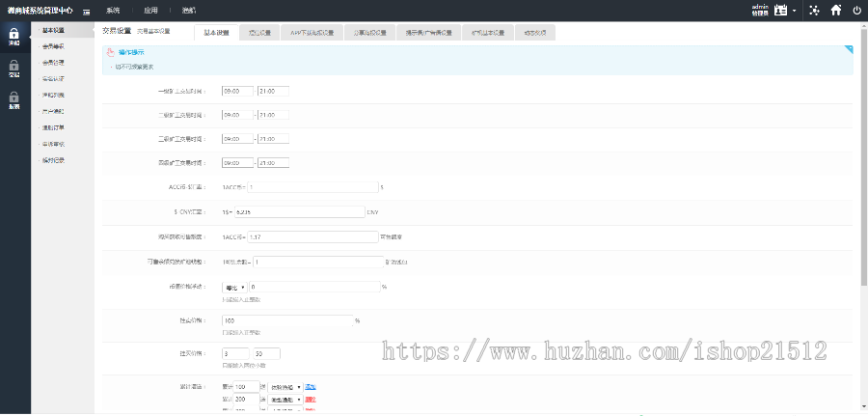The image size is (868, 416).
Task: Edit second-row end time 21:00 field
Action: (274, 115)
